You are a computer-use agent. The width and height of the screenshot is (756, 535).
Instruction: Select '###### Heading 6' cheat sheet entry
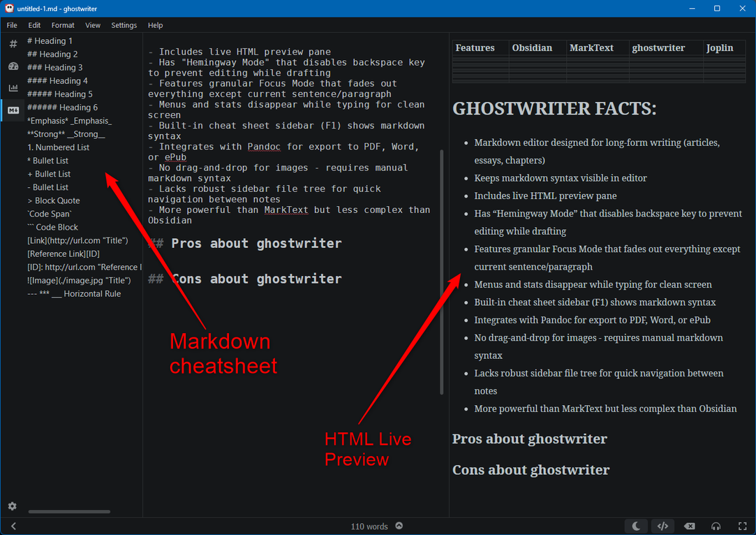[x=62, y=107]
